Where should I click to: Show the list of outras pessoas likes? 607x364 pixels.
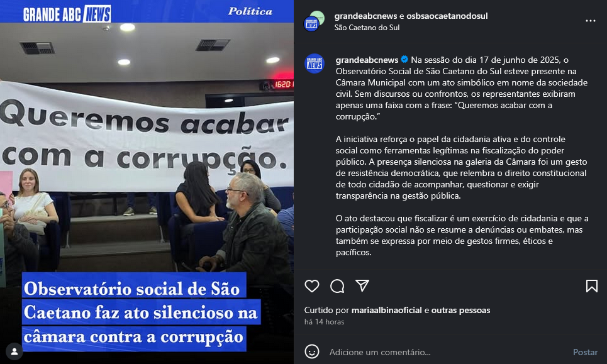point(460,310)
